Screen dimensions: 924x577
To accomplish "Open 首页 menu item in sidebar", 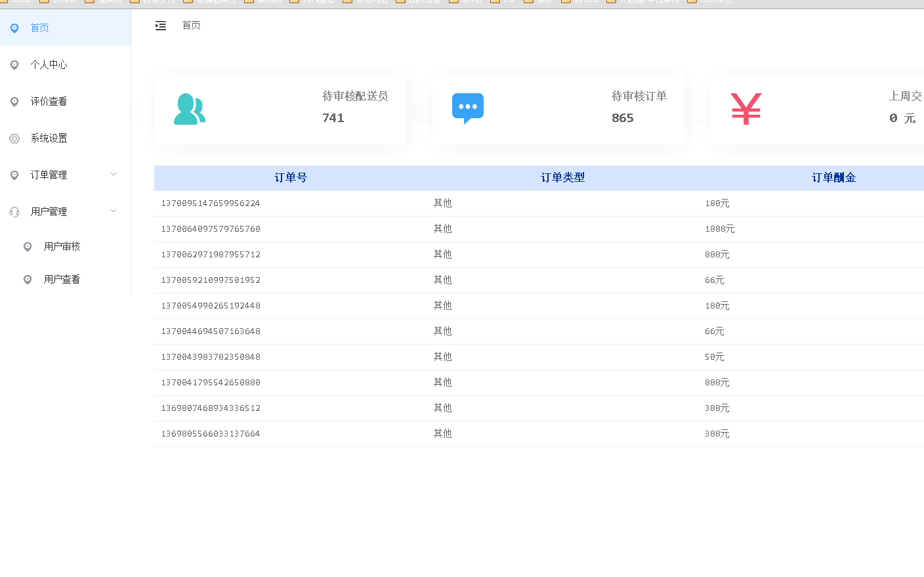I will click(x=66, y=28).
